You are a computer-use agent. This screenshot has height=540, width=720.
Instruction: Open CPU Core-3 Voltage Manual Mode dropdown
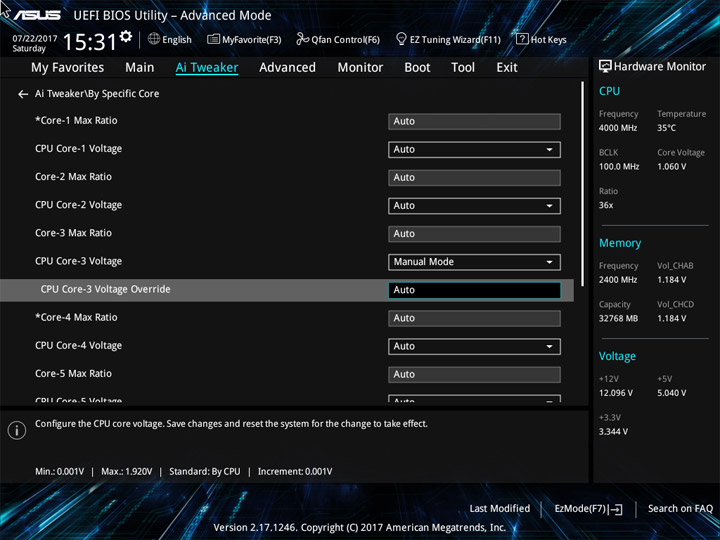(474, 262)
